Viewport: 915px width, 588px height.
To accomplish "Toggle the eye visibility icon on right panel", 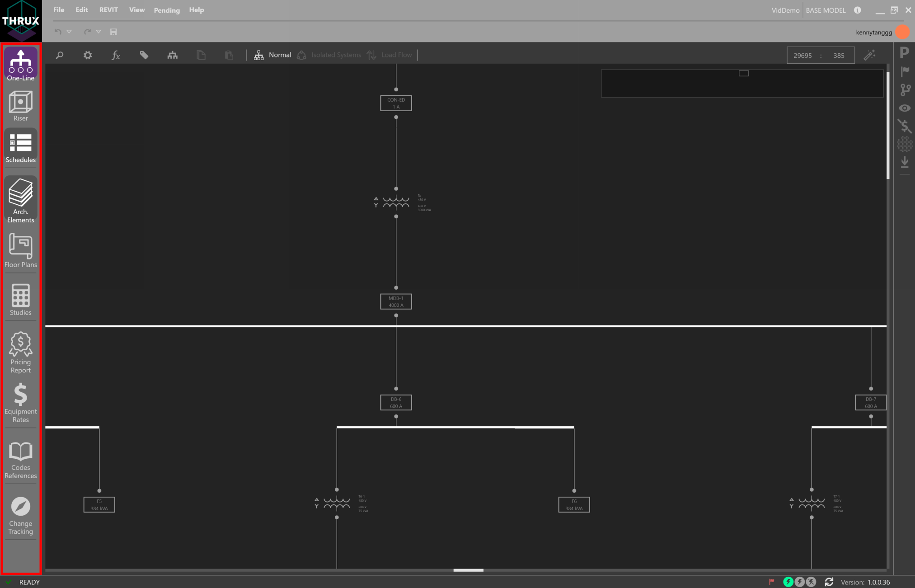I will pyautogui.click(x=905, y=108).
